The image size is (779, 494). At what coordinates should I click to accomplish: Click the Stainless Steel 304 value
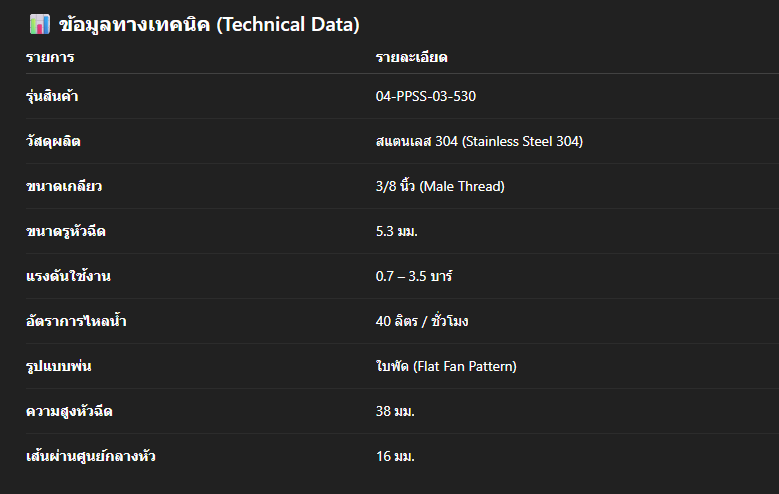tap(479, 142)
